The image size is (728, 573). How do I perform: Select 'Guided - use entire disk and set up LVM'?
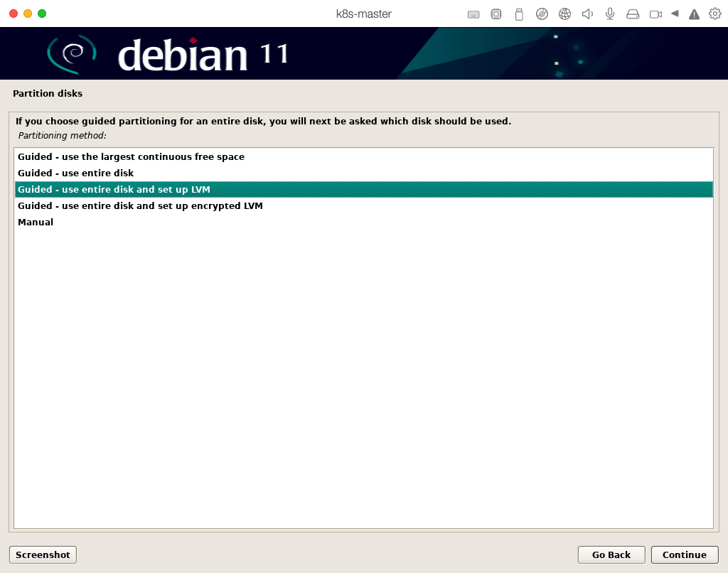pyautogui.click(x=363, y=189)
